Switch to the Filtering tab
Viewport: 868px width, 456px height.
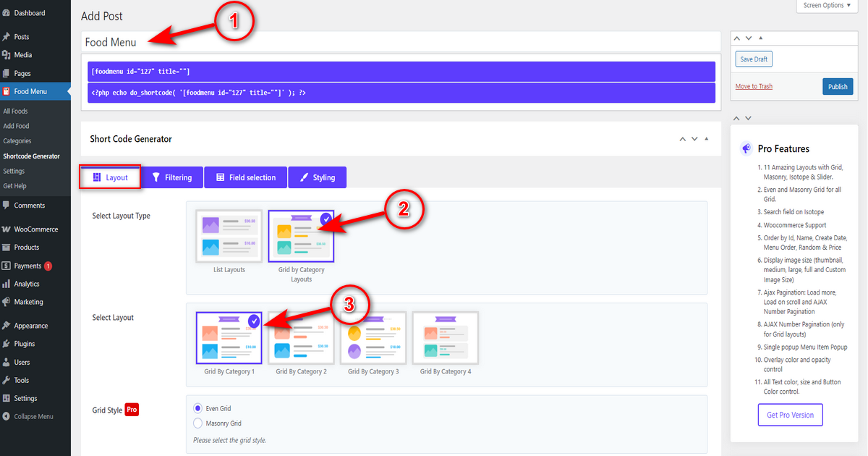(172, 177)
